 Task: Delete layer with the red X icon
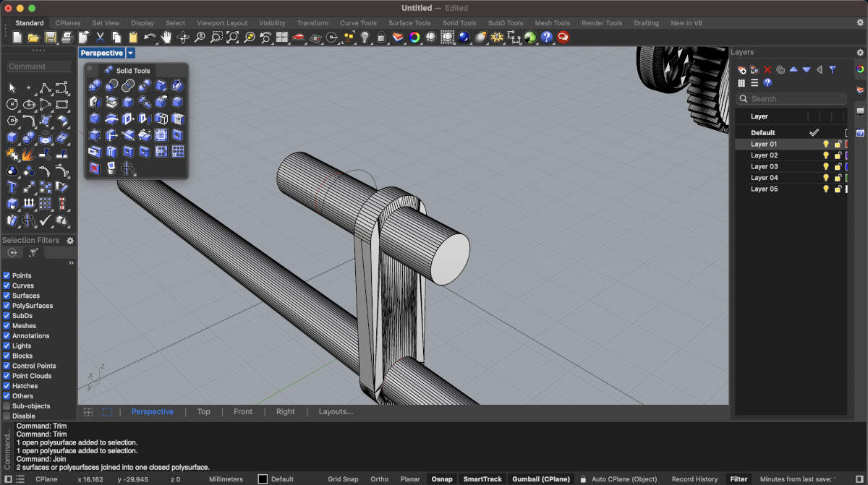(x=767, y=70)
